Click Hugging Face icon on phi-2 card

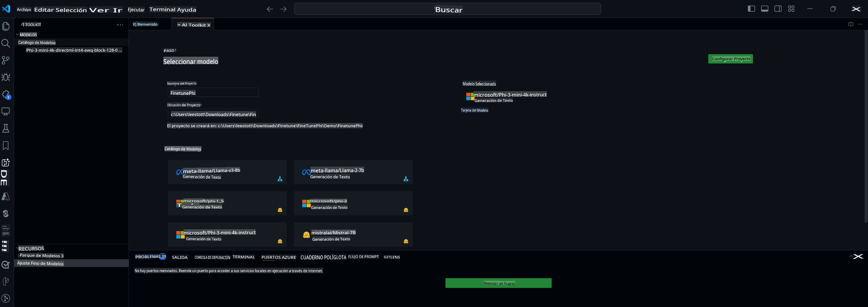tap(406, 210)
